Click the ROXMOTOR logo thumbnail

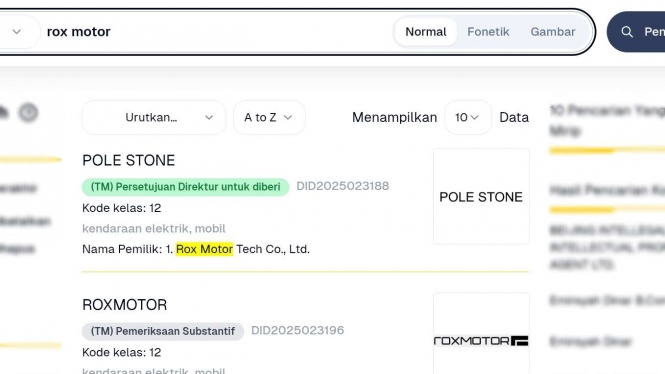point(481,334)
